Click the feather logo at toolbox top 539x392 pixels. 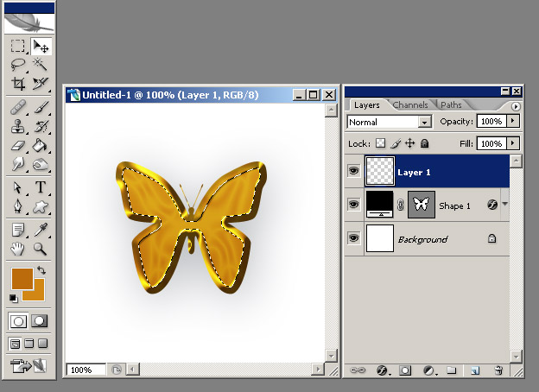tap(29, 22)
